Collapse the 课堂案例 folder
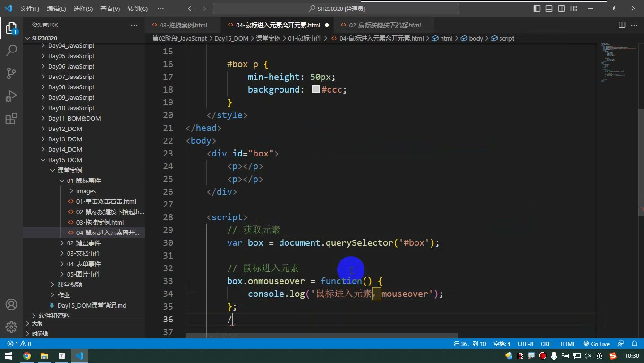This screenshot has height=363, width=644. [84, 170]
